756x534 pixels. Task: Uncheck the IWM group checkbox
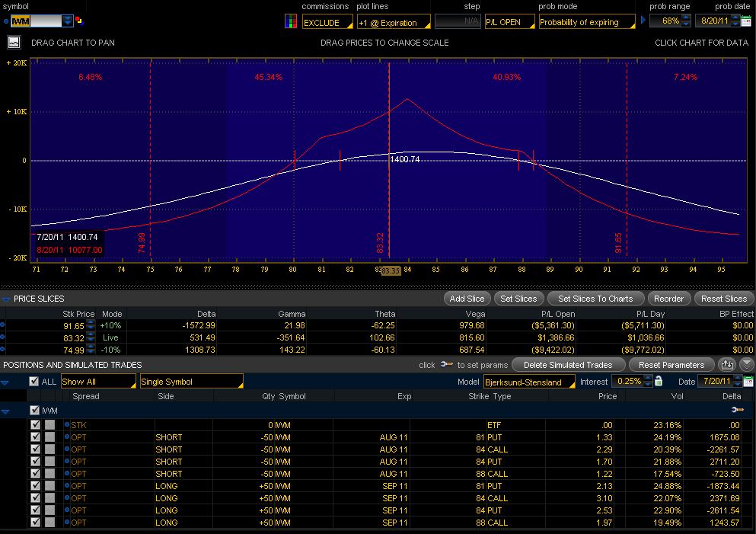point(34,410)
